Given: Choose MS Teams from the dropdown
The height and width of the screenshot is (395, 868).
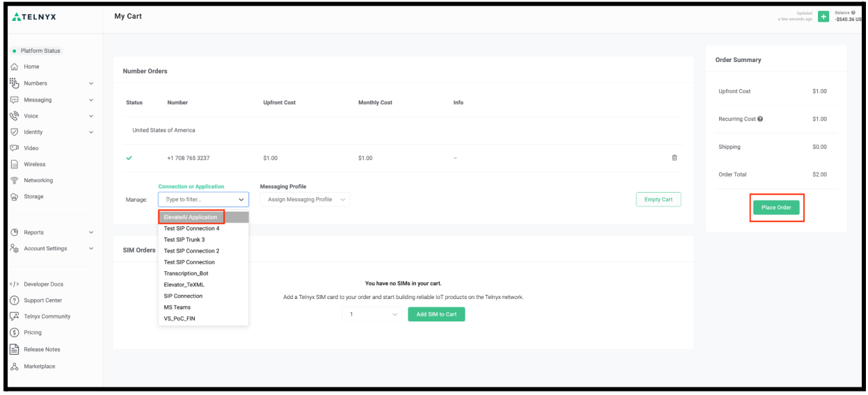Looking at the screenshot, I should (x=203, y=307).
